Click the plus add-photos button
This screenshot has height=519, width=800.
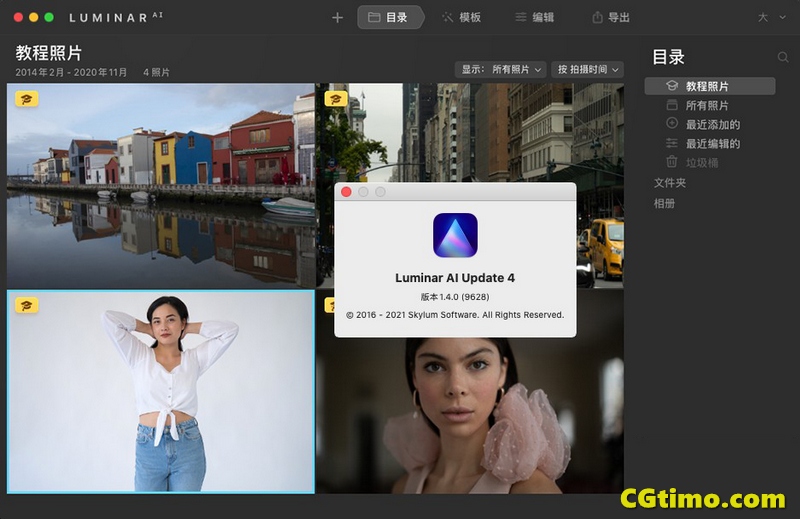337,18
